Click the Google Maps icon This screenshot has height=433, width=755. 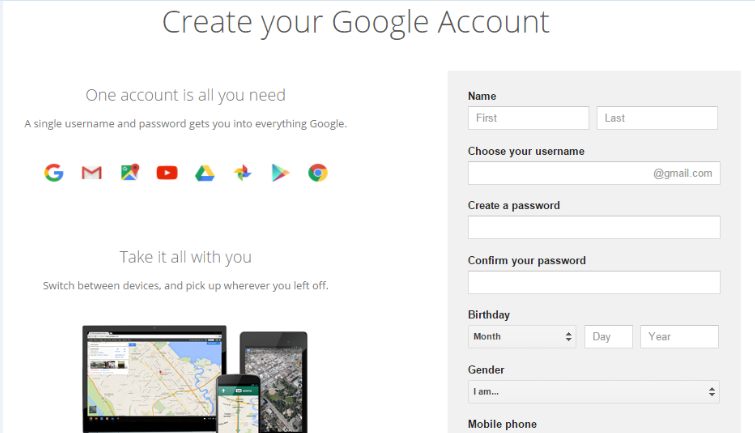(x=129, y=173)
